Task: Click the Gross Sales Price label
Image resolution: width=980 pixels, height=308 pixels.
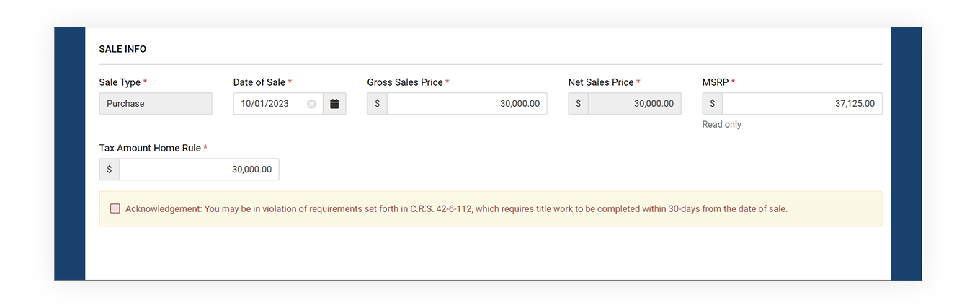Action: point(405,82)
